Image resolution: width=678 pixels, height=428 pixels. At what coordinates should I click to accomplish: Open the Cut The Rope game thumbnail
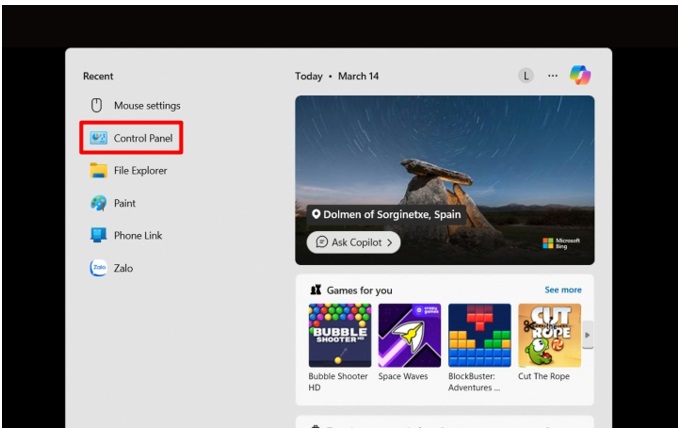click(549, 335)
